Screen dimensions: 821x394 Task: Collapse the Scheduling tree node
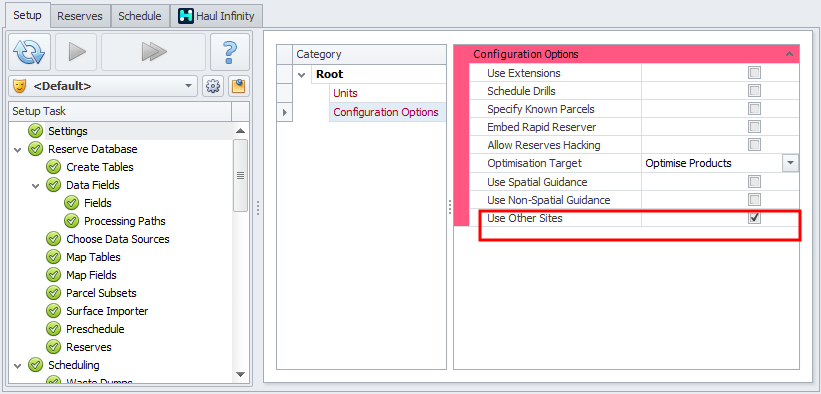click(x=18, y=365)
